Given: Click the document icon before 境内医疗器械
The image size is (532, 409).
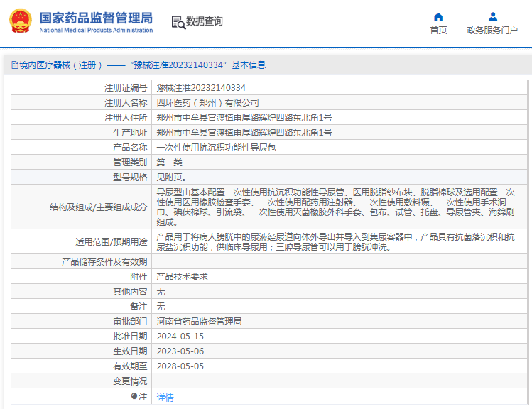Looking at the screenshot, I should 15,65.
